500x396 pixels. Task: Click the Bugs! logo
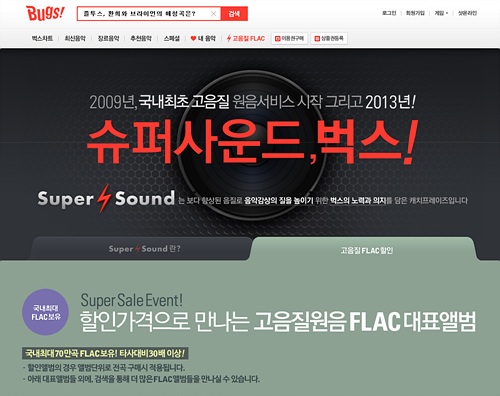pos(45,13)
